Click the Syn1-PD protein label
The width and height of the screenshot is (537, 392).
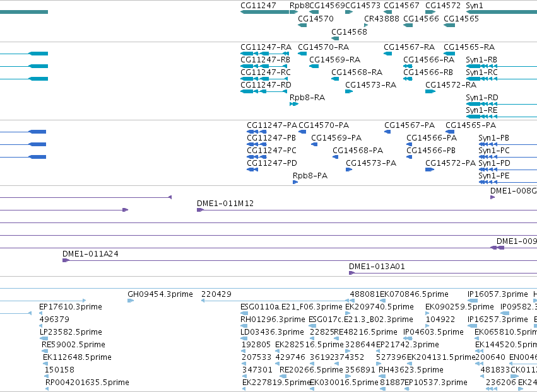pyautogui.click(x=494, y=163)
